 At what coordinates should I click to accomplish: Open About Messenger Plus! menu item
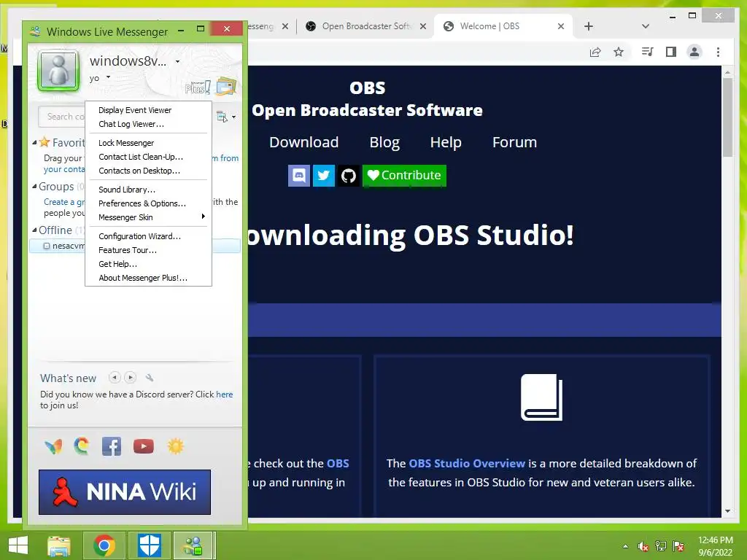148,278
